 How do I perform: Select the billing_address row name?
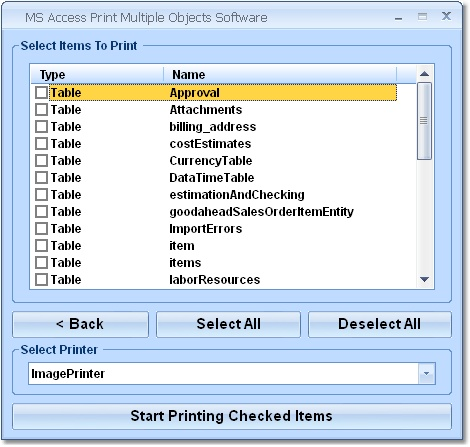[213, 127]
